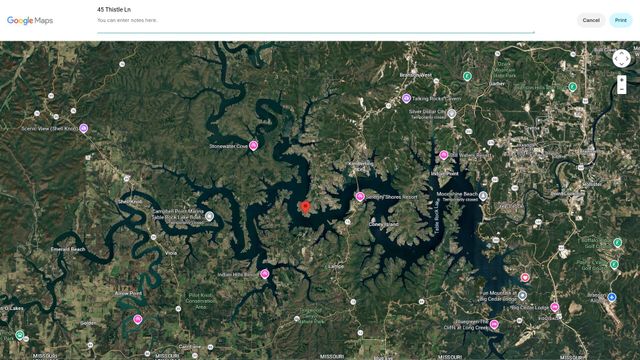Click the Fun Mountain at Big Cedar Lodge marker
Screen dimensions: 640x360
522,295
